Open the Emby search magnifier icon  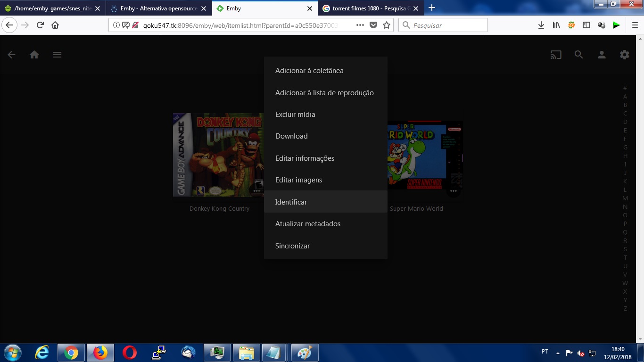[x=578, y=55]
